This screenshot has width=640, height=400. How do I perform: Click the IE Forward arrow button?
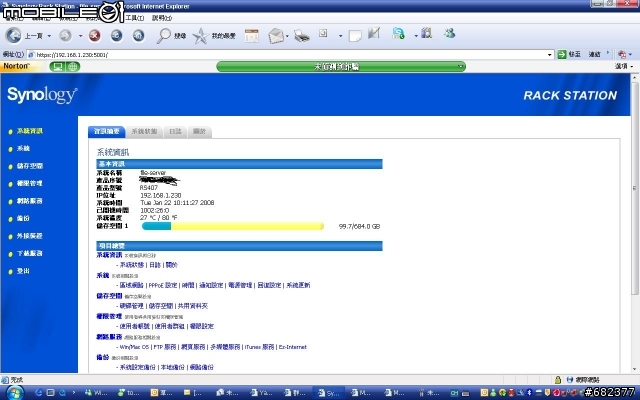tap(65, 36)
